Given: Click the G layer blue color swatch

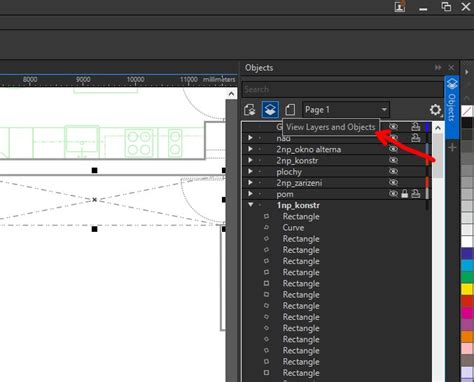Looking at the screenshot, I should pos(427,127).
